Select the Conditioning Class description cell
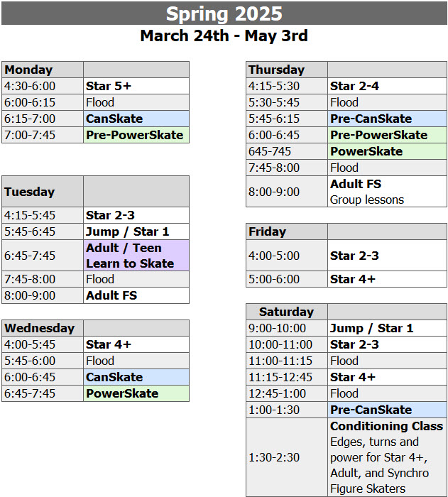The height and width of the screenshot is (497, 448). pos(387,457)
